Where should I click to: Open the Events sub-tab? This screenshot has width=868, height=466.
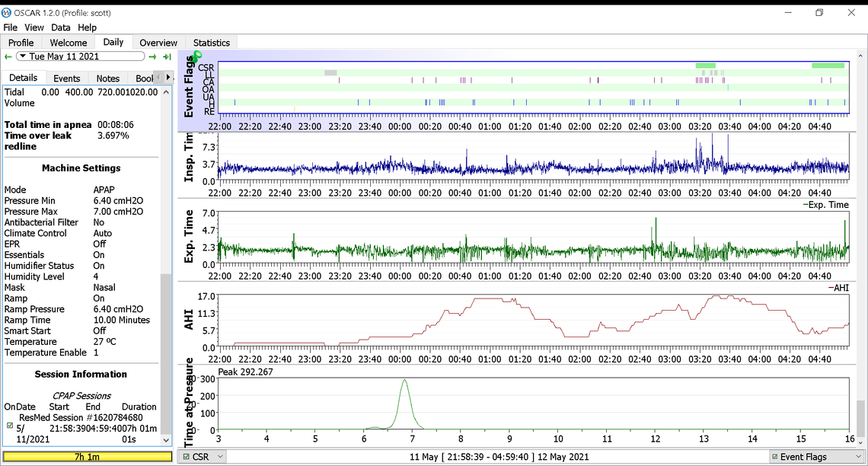point(67,78)
